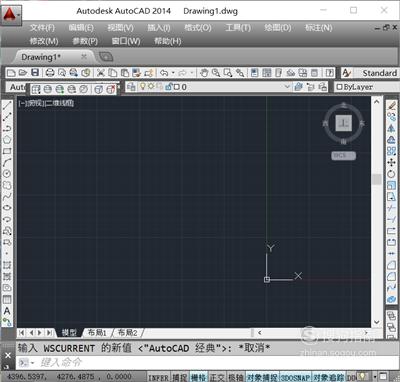Screen dimensions: 400x382
Task: Click the Print (plot) icon
Action: click(x=50, y=73)
